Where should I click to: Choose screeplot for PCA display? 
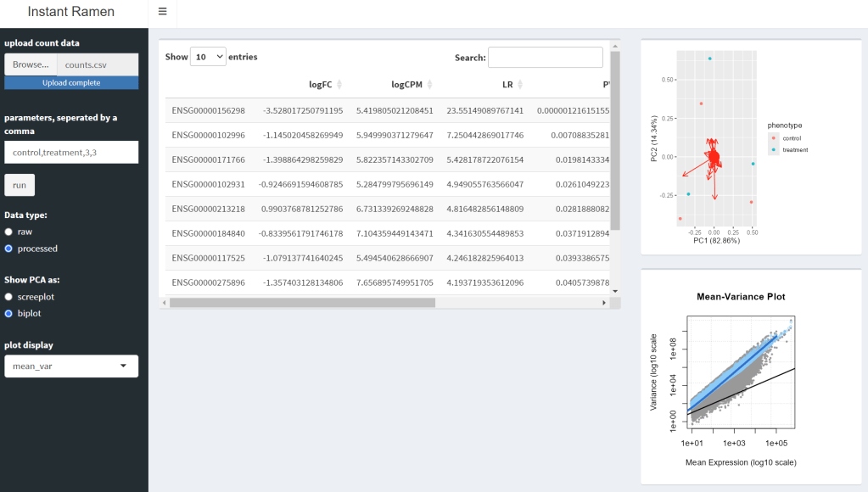tap(8, 297)
